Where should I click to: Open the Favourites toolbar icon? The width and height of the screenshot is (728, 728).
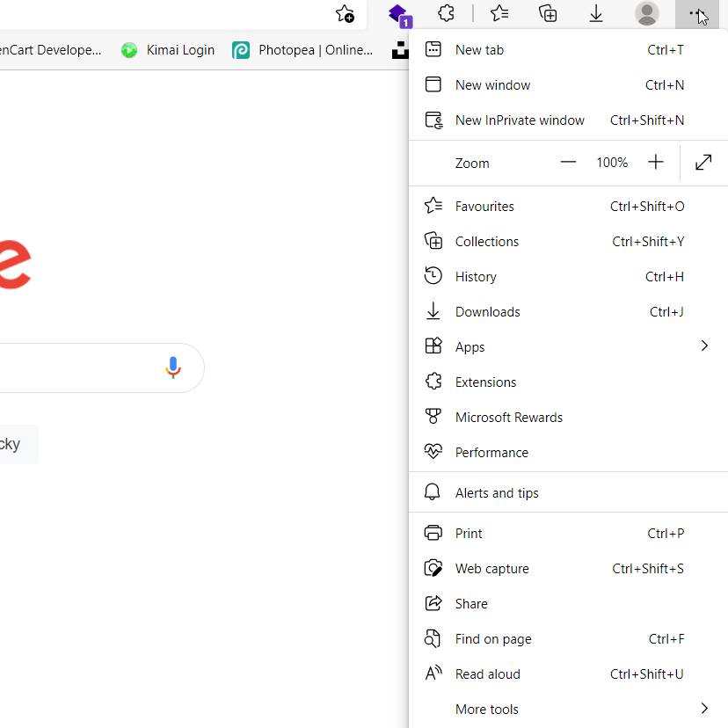[x=499, y=14]
